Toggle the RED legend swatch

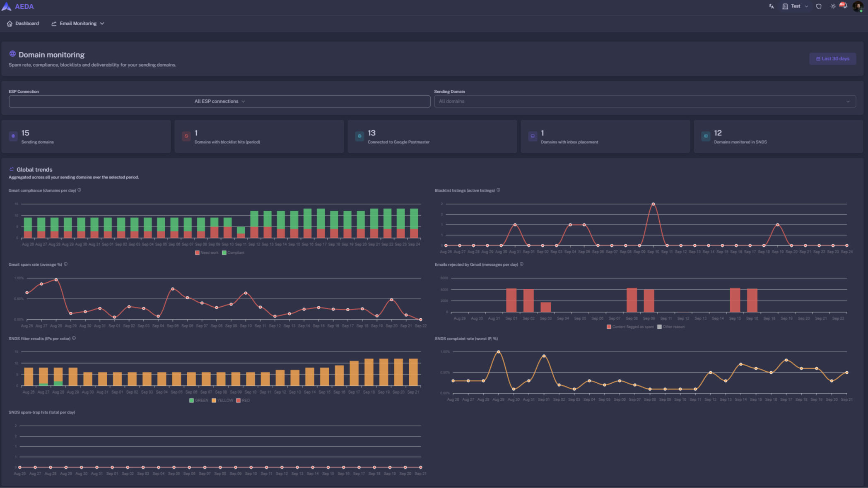(x=238, y=400)
